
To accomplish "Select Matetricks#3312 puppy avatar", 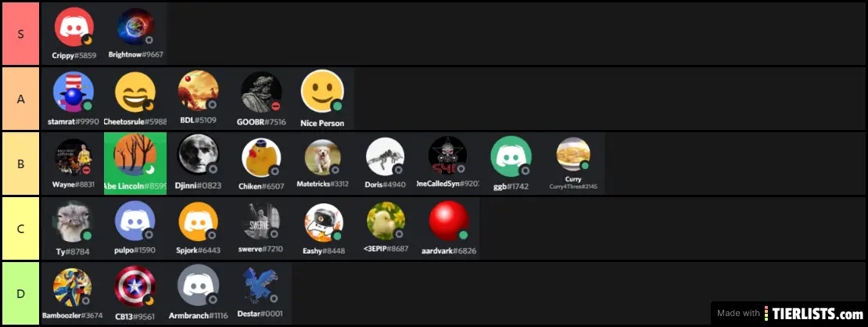I will pyautogui.click(x=322, y=157).
